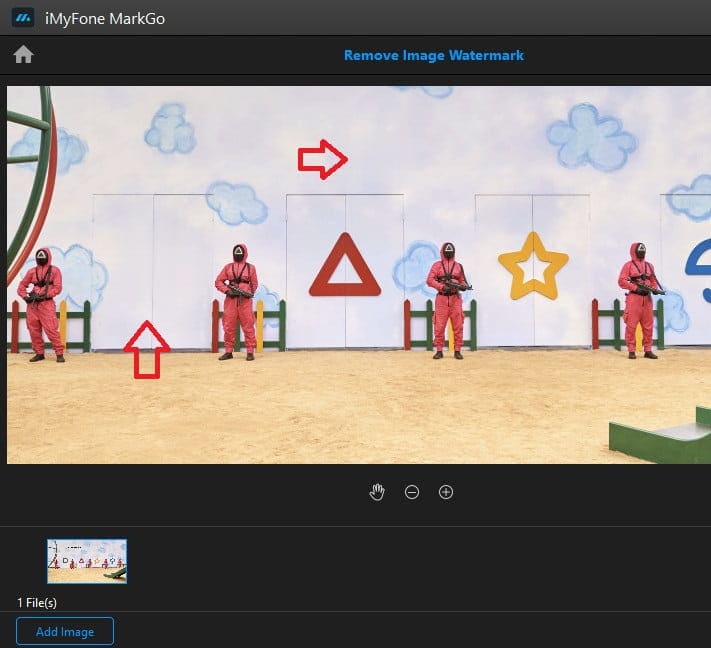The width and height of the screenshot is (711, 648).
Task: Select the hand pan tool
Action: pos(377,492)
